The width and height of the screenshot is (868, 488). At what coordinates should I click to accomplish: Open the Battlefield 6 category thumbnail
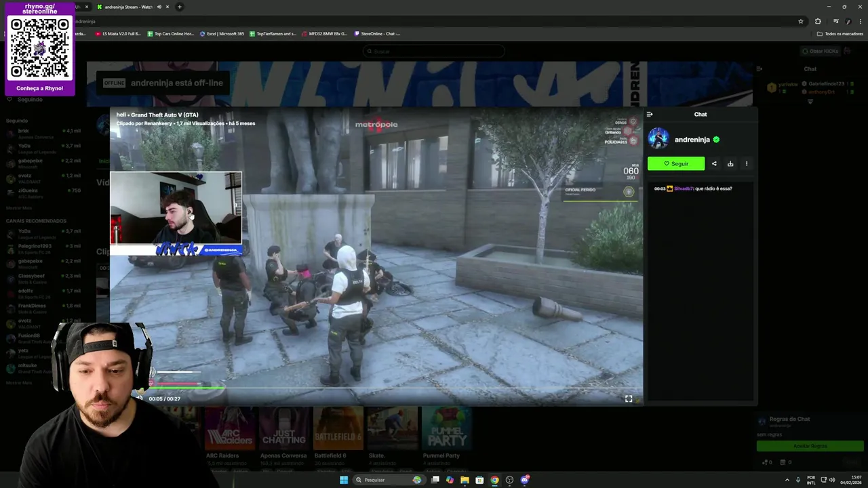[x=338, y=428]
